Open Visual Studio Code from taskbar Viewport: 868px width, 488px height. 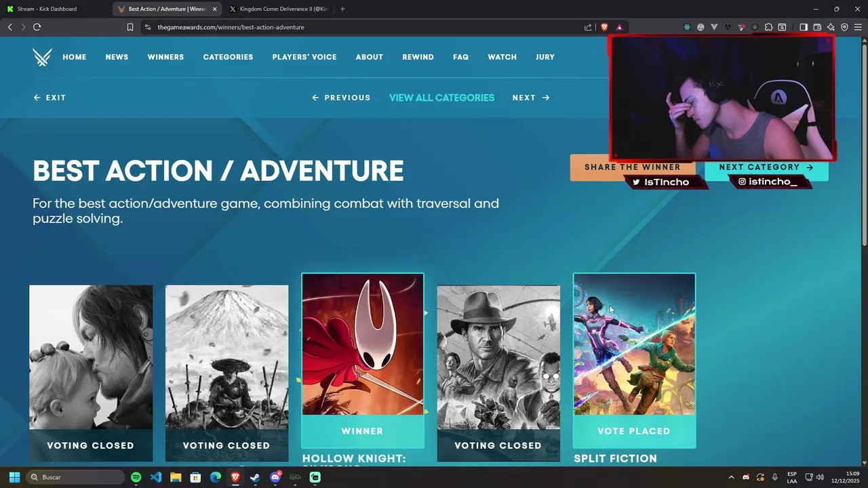coord(155,477)
